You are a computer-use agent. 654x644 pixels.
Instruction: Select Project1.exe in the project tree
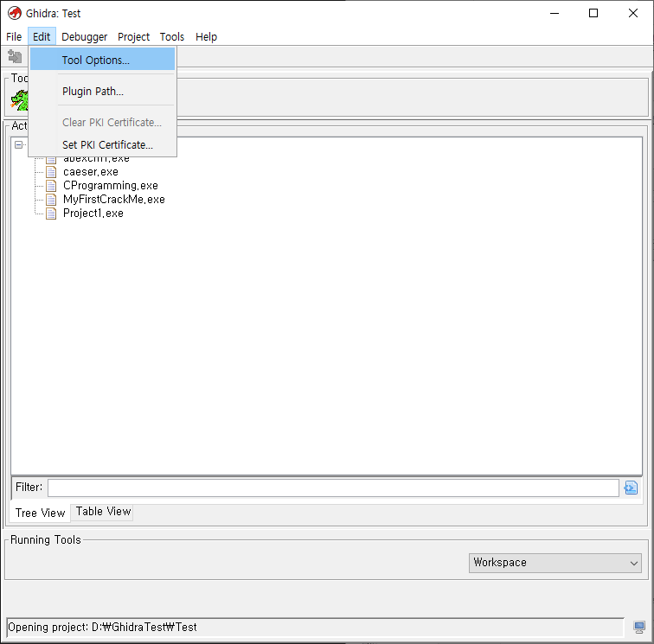(93, 213)
